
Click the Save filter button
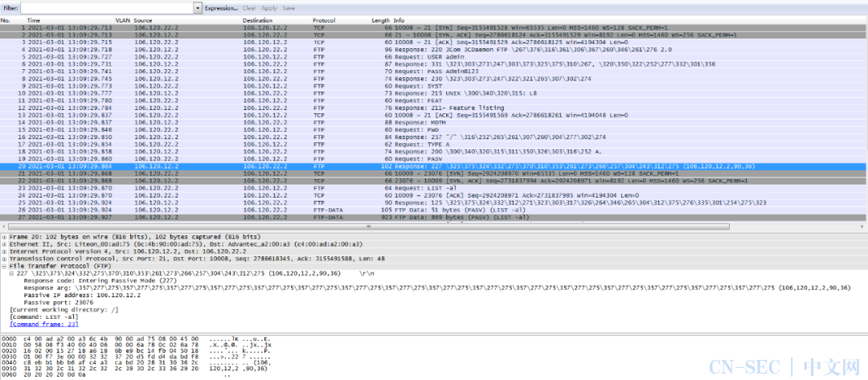coord(289,8)
